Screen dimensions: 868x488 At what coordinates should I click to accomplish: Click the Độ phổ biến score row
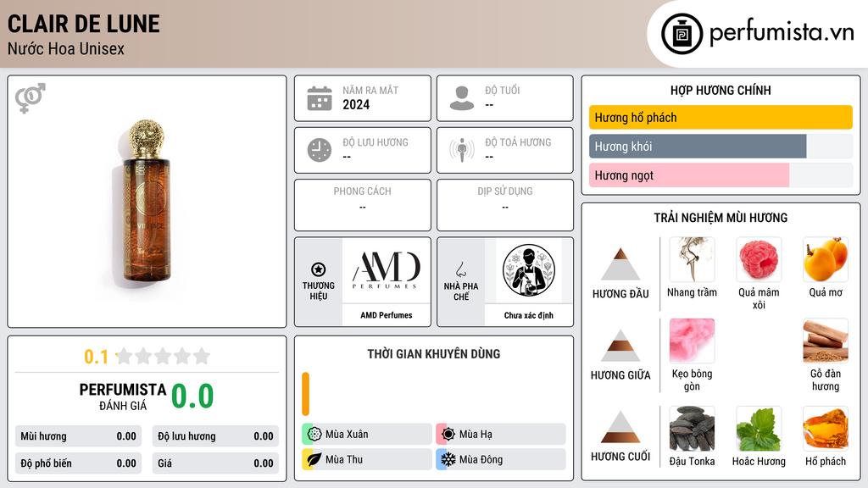point(79,463)
